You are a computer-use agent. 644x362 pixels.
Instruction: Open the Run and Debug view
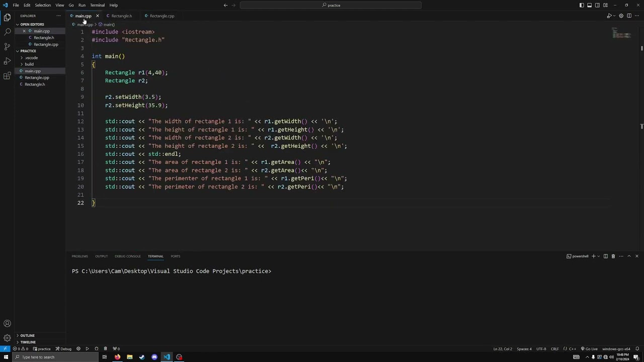(x=7, y=61)
